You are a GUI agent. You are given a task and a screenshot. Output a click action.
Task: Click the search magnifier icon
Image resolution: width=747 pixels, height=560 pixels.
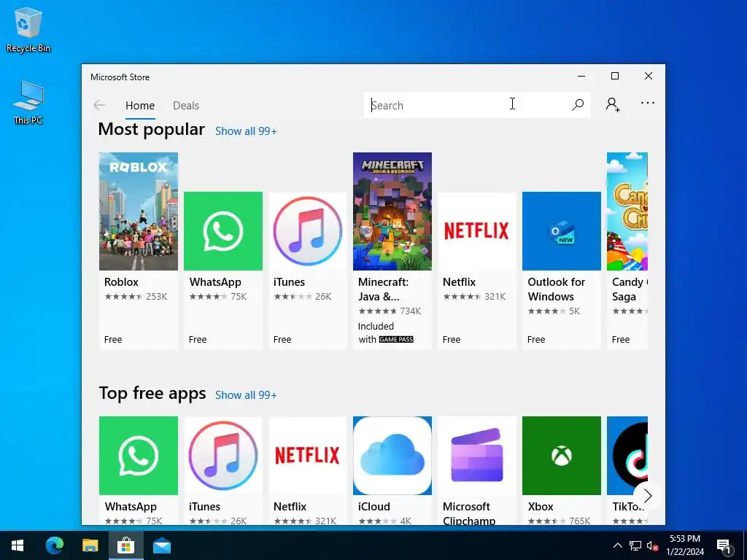click(578, 105)
